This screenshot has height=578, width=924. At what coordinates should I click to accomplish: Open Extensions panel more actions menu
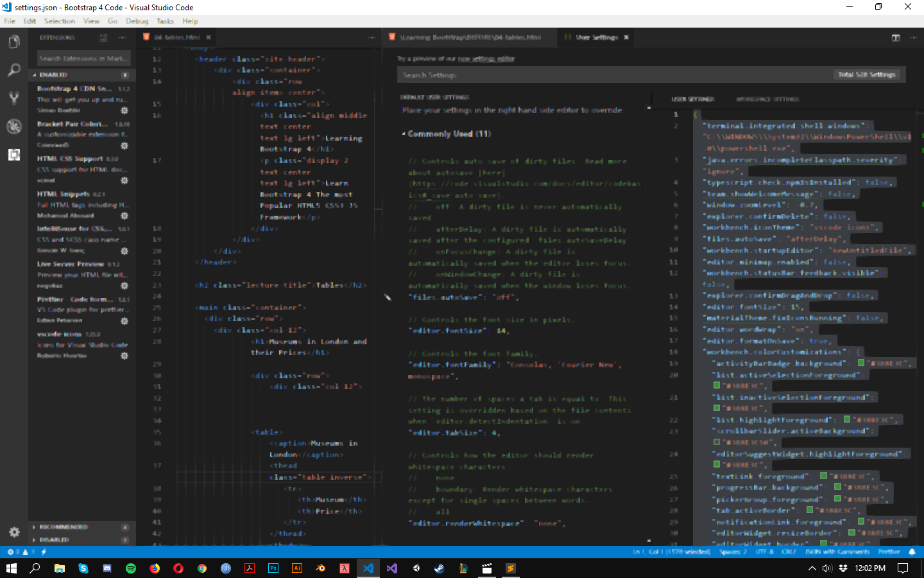click(123, 38)
